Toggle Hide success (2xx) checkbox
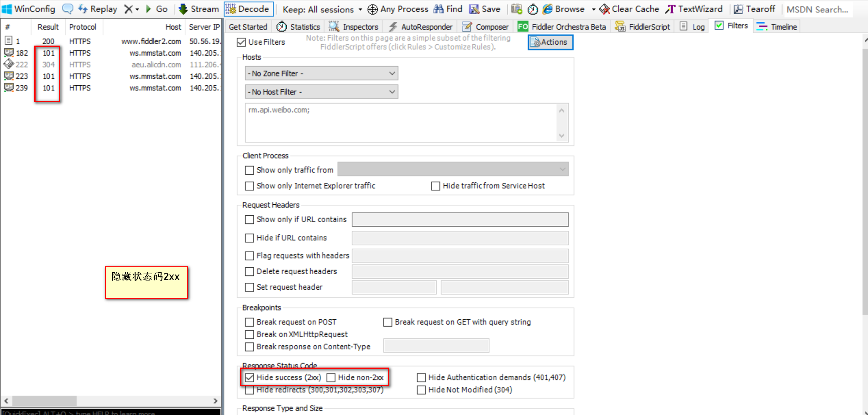The image size is (868, 415). tap(249, 378)
